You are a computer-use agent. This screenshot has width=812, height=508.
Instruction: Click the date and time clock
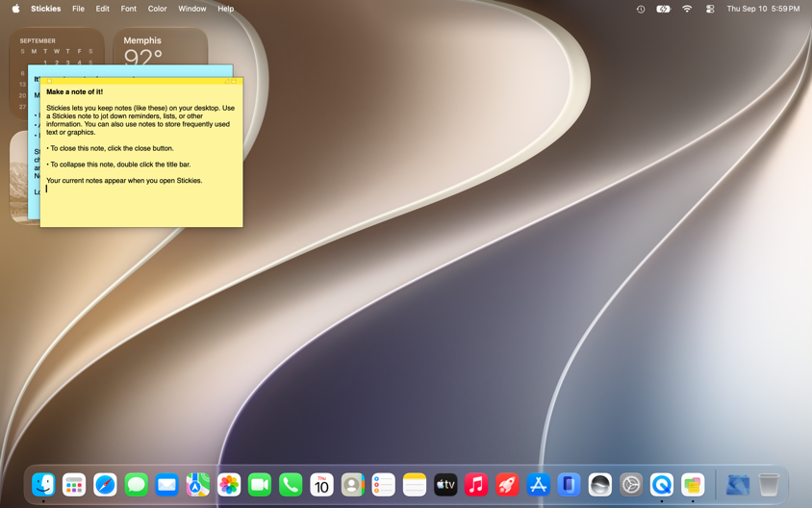[x=763, y=9]
